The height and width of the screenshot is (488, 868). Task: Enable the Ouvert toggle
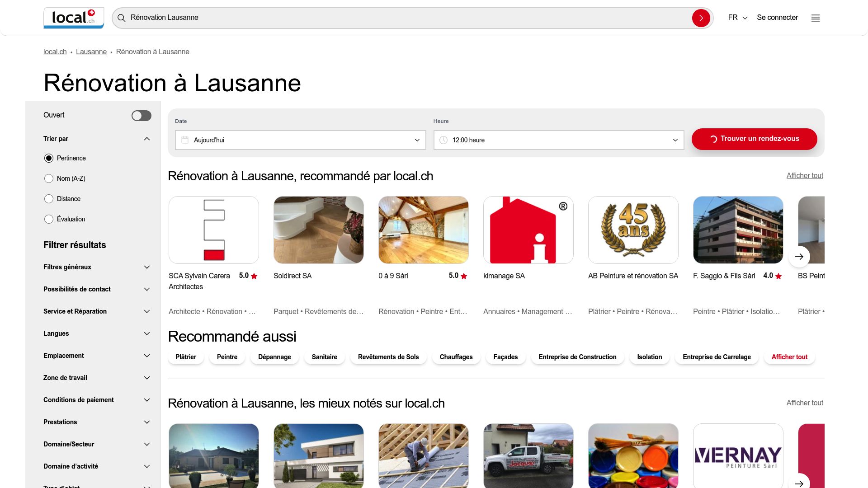tap(141, 115)
